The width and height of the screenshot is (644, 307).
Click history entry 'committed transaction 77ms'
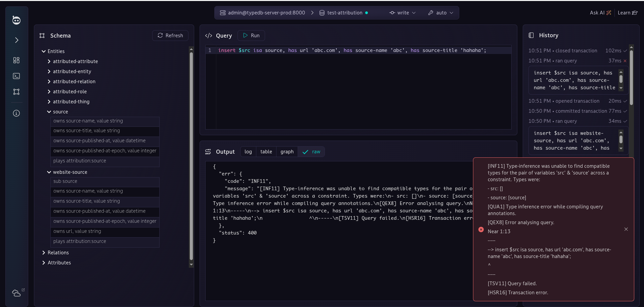tap(577, 111)
